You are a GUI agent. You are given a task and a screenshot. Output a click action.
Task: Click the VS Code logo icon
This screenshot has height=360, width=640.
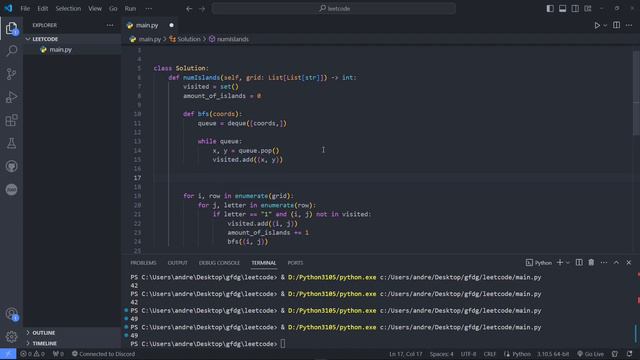pos(8,8)
